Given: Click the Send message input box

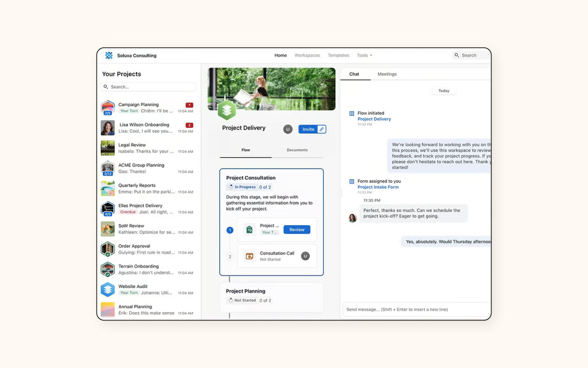Looking at the screenshot, I should [x=417, y=309].
